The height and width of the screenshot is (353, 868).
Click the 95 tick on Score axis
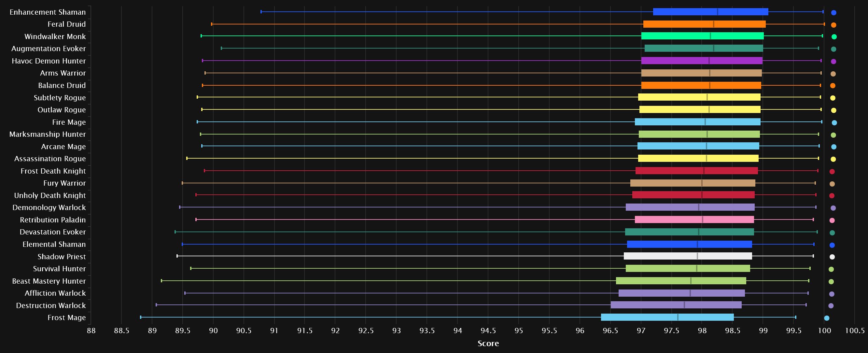point(519,331)
